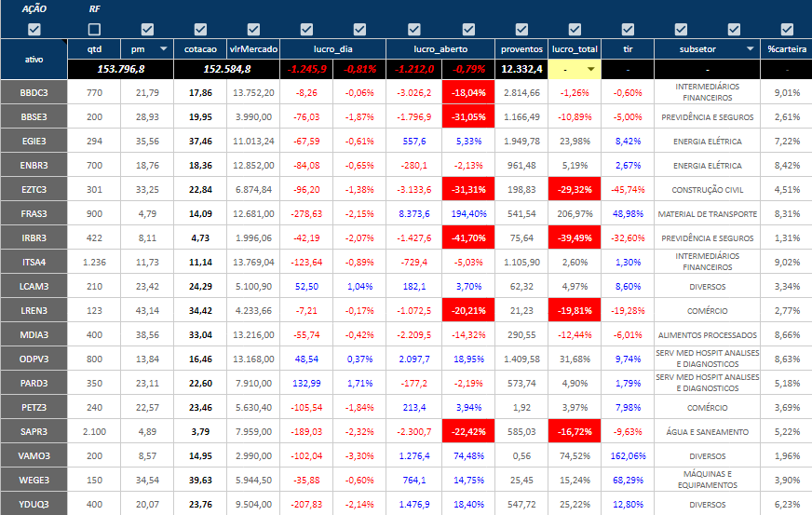Image resolution: width=812 pixels, height=515 pixels.
Task: Click VAMO3 tir value 162,06%
Action: coord(628,456)
